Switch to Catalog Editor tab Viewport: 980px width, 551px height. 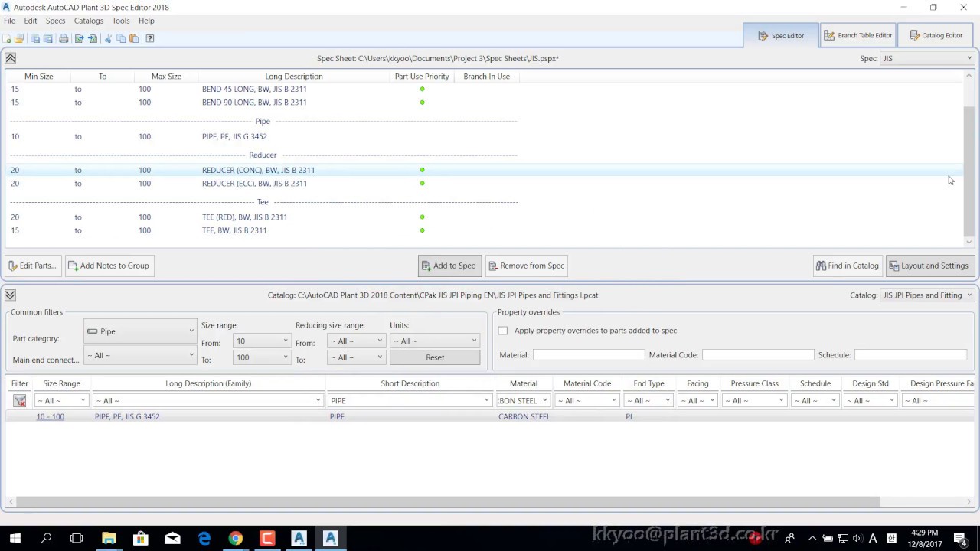936,35
